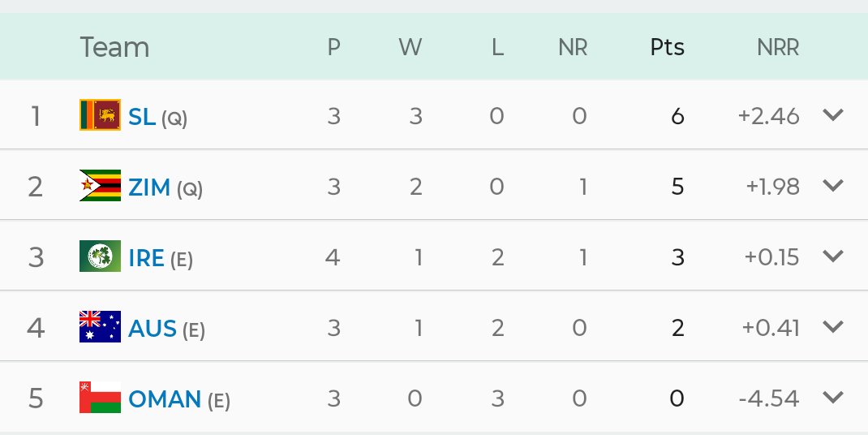The width and height of the screenshot is (868, 435).
Task: Click the W wins column header
Action: point(410,48)
